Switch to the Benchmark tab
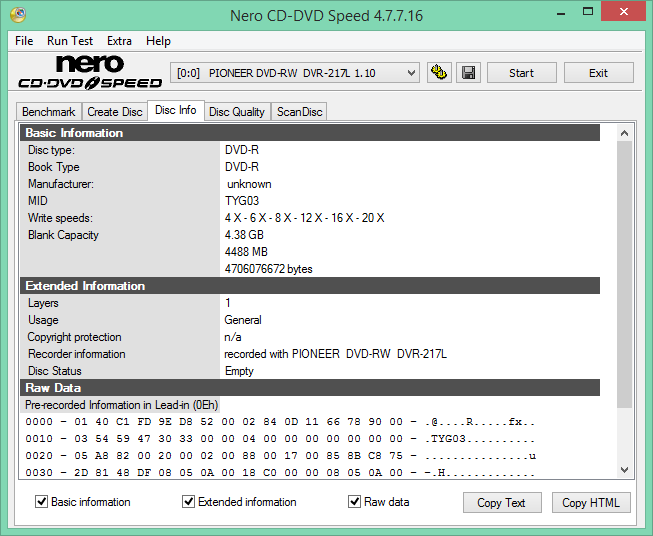Viewport: 653px width, 536px height. point(49,112)
